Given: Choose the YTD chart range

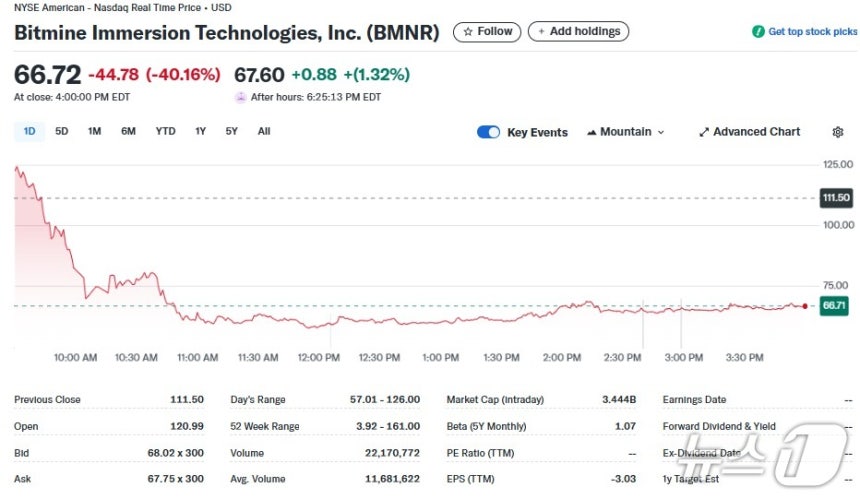Looking at the screenshot, I should 165,132.
